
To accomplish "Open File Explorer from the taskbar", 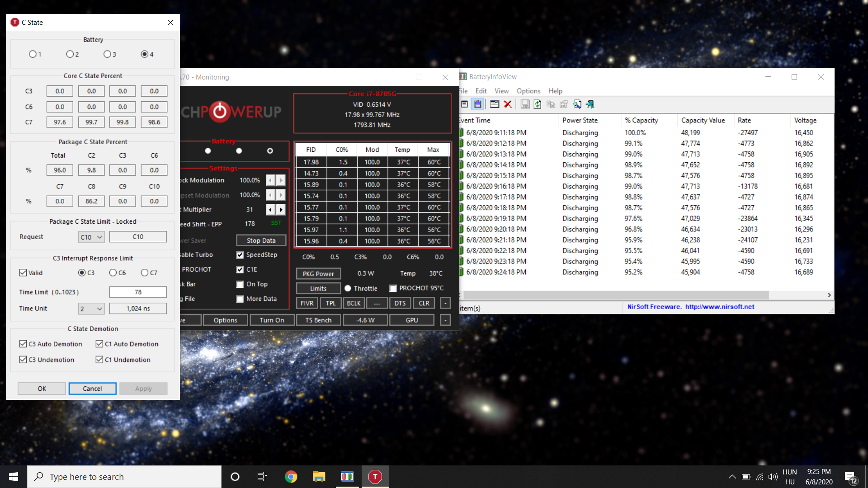I will pyautogui.click(x=319, y=477).
